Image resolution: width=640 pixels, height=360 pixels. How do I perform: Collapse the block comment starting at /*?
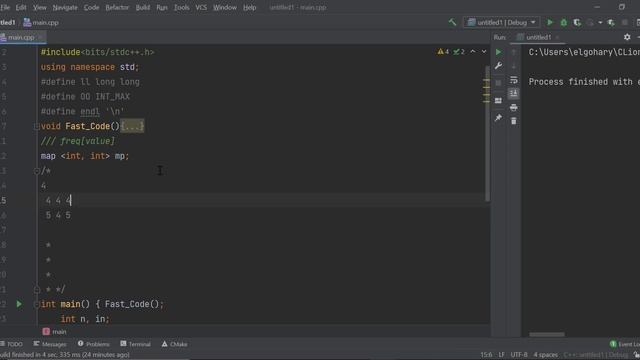pos(36,171)
